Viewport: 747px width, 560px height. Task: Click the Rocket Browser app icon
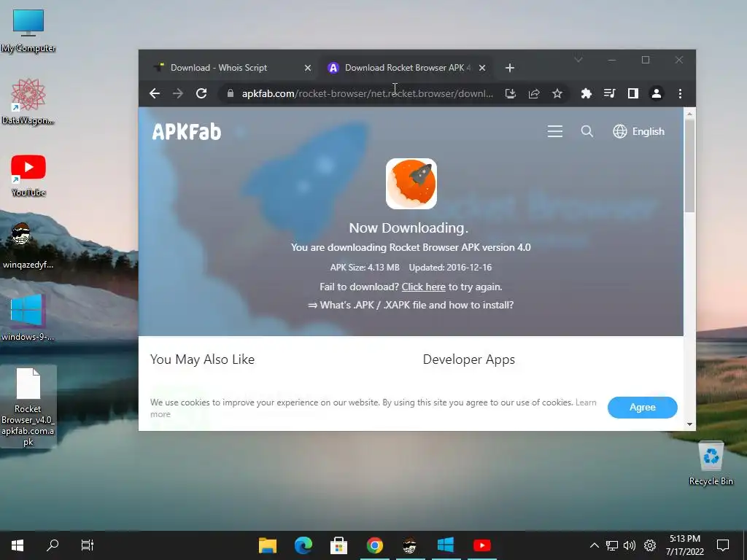click(411, 184)
